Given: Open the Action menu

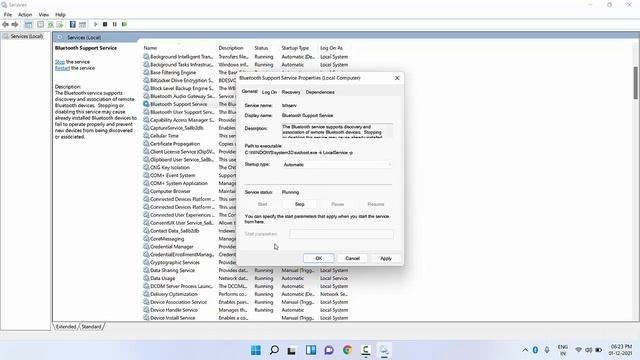Looking at the screenshot, I should point(25,14).
